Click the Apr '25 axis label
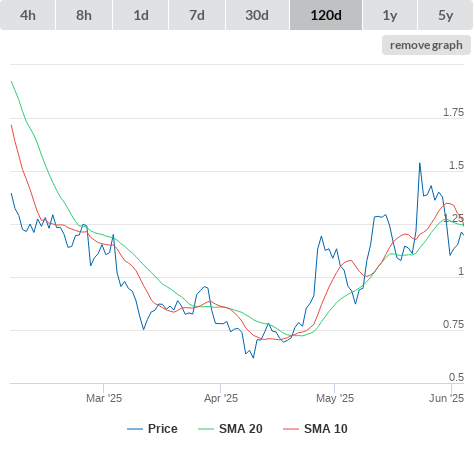This screenshot has height=455, width=474. point(221,398)
